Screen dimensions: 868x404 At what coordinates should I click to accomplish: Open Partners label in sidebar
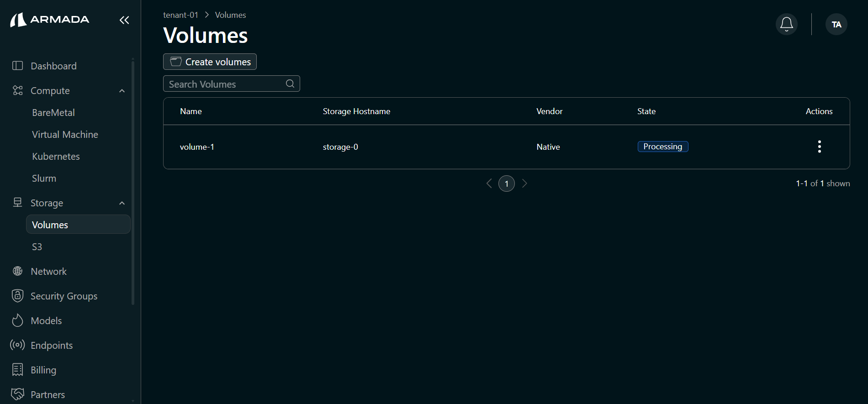pyautogui.click(x=48, y=394)
